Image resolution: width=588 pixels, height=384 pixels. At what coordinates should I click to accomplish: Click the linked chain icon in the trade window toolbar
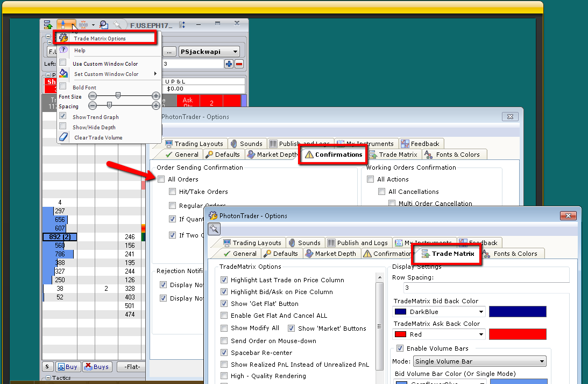coord(83,25)
